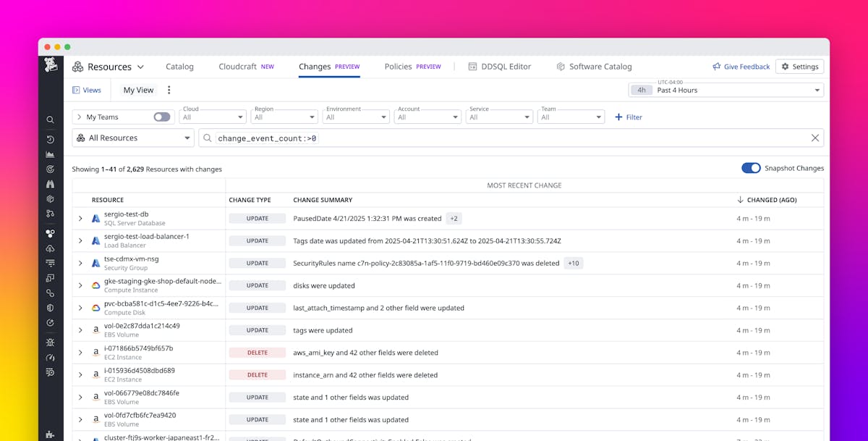Add a filter with the + Filter button
This screenshot has height=441, width=868.
pos(628,117)
